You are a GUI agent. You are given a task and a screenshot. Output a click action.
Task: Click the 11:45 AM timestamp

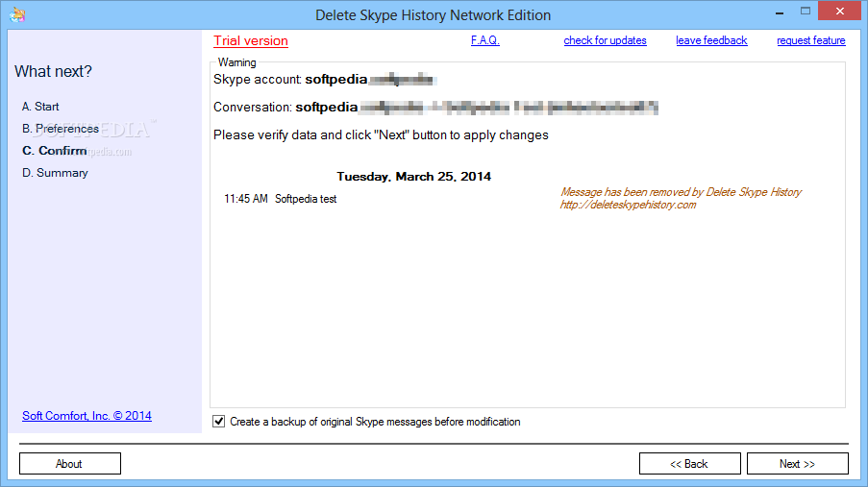pyautogui.click(x=246, y=199)
